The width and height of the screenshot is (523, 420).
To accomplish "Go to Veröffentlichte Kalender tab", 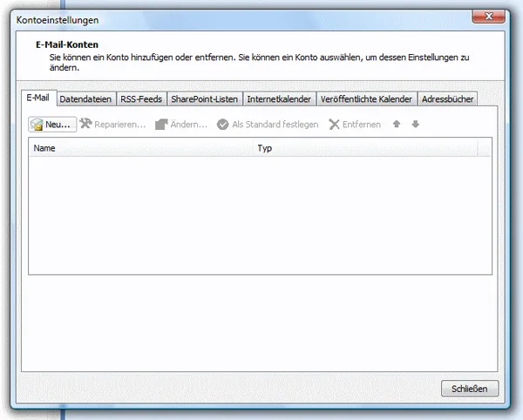I will coord(367,99).
